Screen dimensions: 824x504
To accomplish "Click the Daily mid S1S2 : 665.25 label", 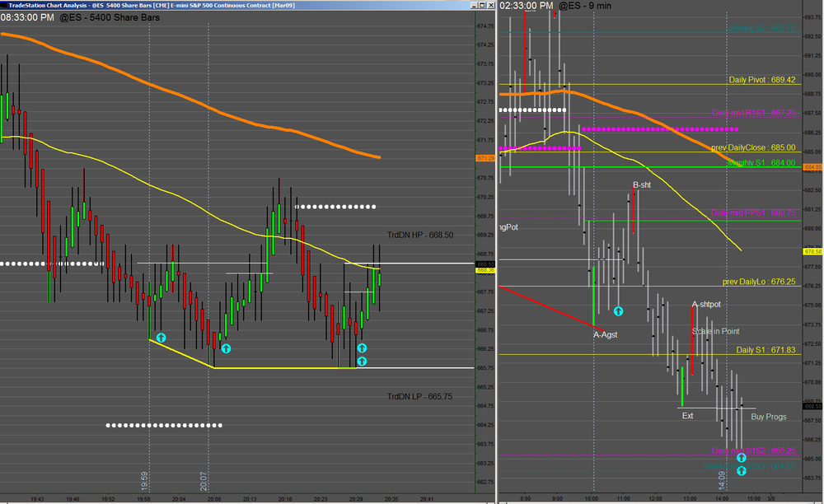I will [754, 451].
